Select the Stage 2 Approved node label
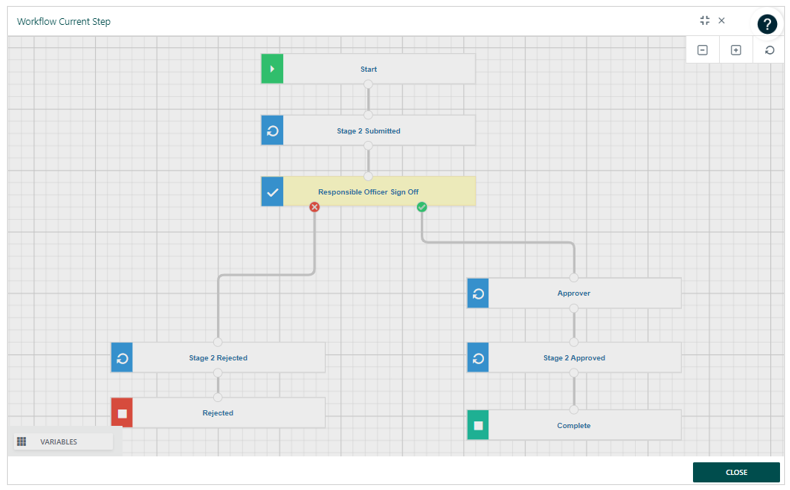Viewport: 790px width, 490px height. tap(574, 358)
